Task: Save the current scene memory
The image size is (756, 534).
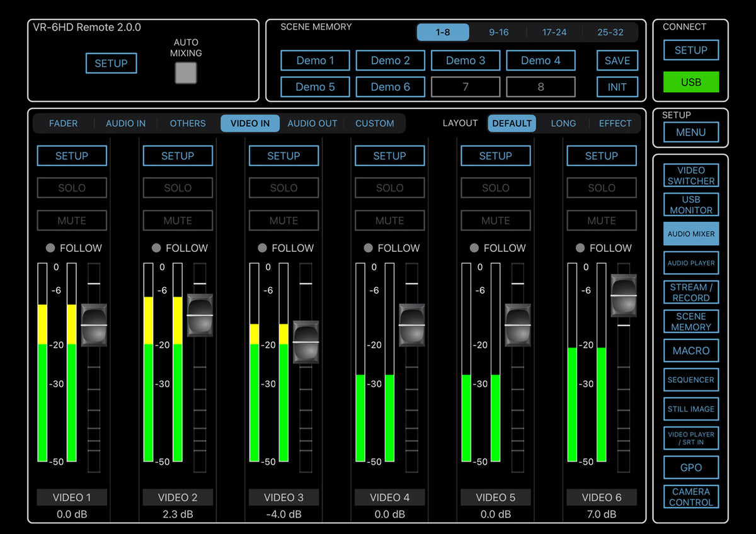Action: pos(617,60)
